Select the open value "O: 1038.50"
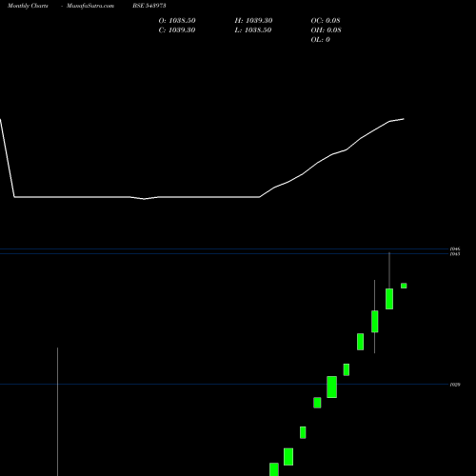Screen dimensions: 476x476 coord(177,21)
